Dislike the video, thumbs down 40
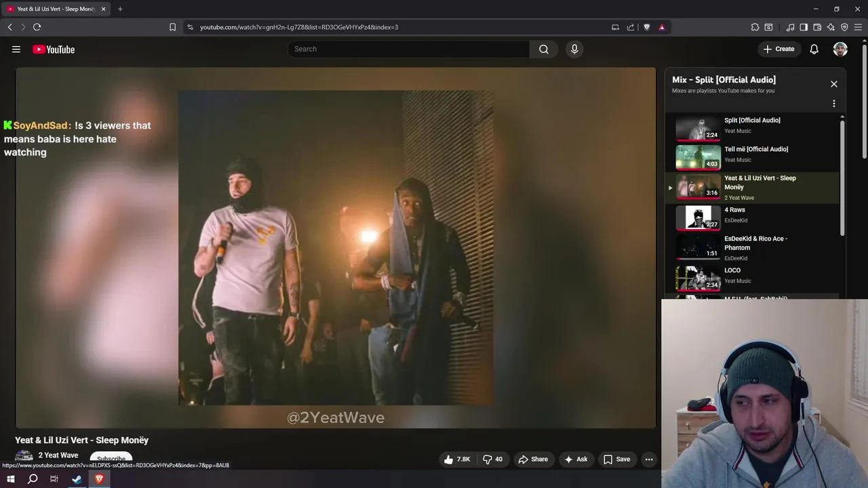The height and width of the screenshot is (488, 868). [x=493, y=460]
